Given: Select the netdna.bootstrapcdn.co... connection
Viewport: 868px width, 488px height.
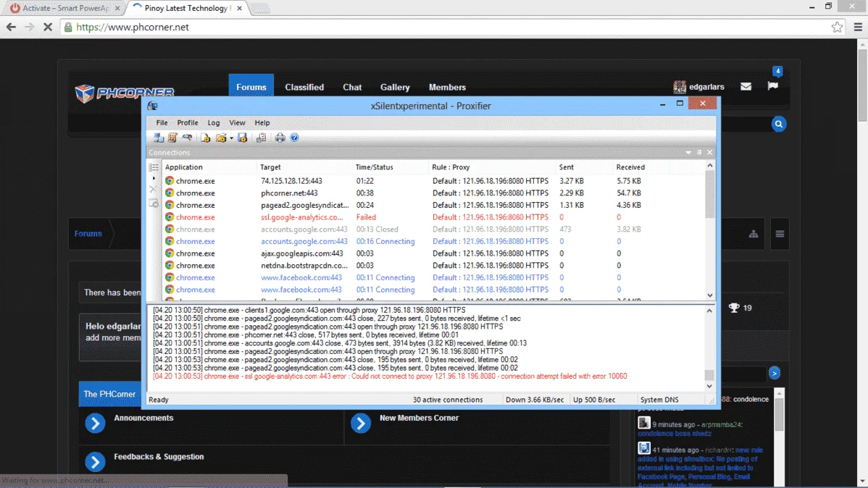Looking at the screenshot, I should (433, 266).
